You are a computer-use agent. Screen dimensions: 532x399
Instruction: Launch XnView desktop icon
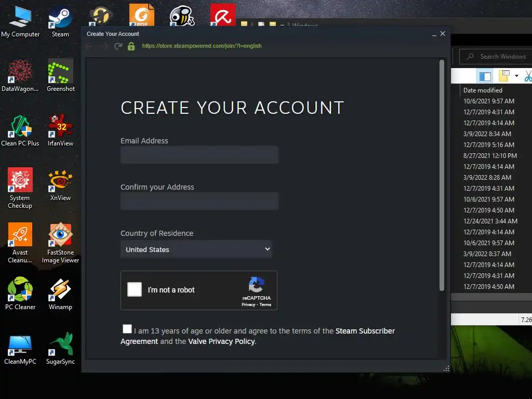click(x=60, y=185)
